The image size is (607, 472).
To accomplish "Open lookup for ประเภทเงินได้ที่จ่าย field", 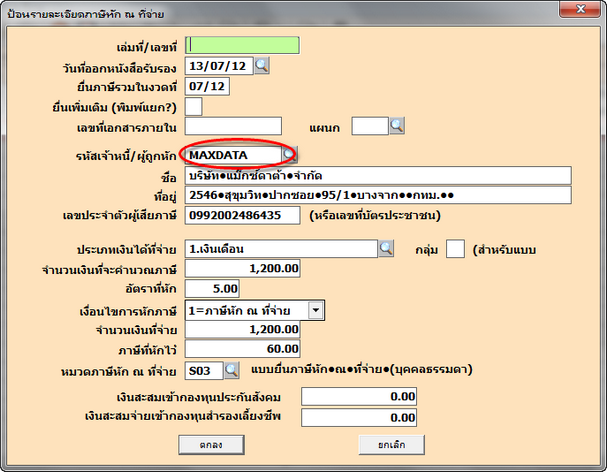I will click(385, 248).
